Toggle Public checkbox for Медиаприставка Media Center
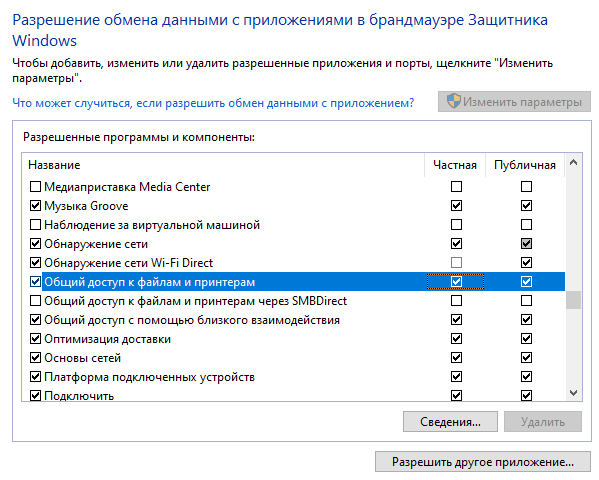 [x=526, y=186]
